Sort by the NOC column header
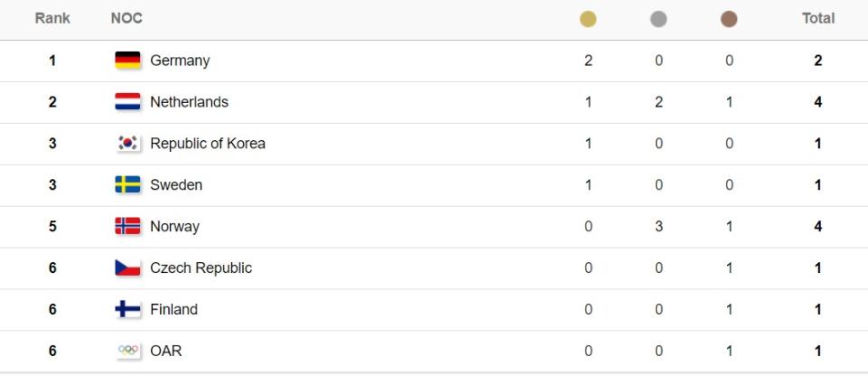 [x=126, y=19]
